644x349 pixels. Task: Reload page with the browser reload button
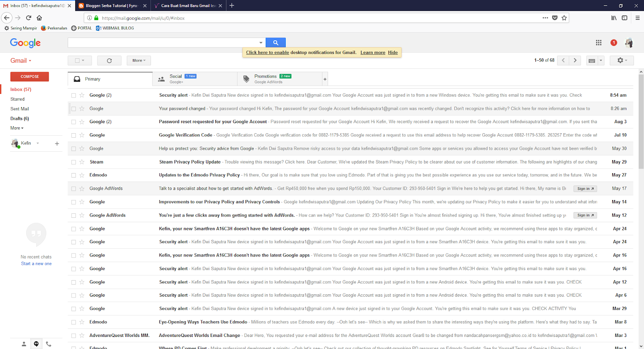[x=29, y=18]
